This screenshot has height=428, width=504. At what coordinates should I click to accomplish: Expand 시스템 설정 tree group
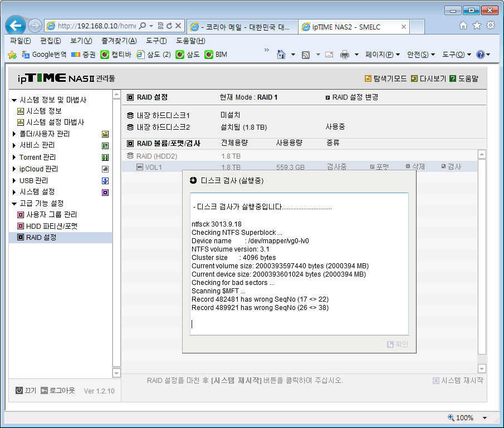point(14,192)
